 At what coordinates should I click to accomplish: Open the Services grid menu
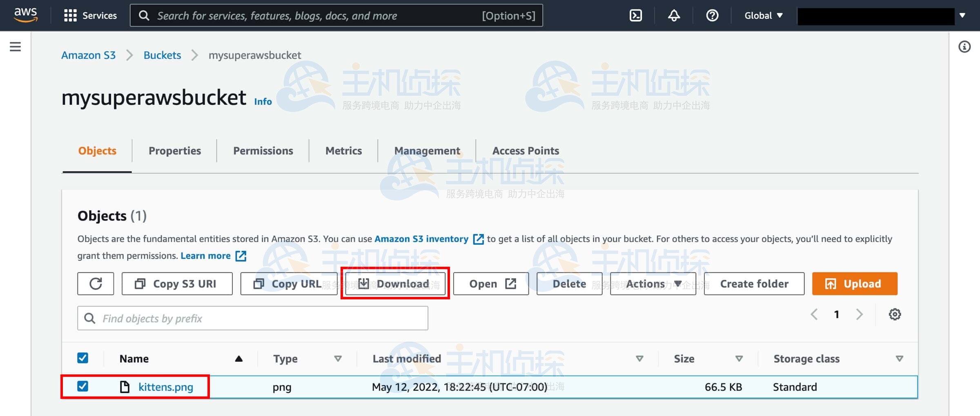(x=90, y=15)
